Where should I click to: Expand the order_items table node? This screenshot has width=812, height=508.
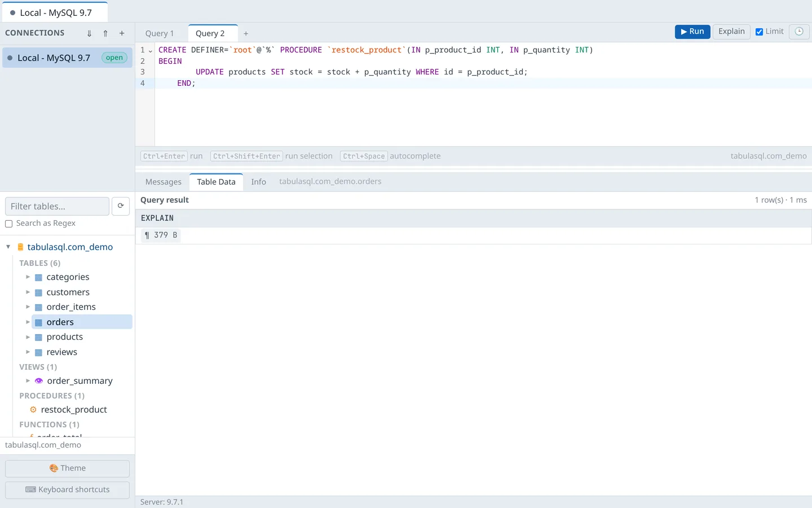pyautogui.click(x=28, y=307)
